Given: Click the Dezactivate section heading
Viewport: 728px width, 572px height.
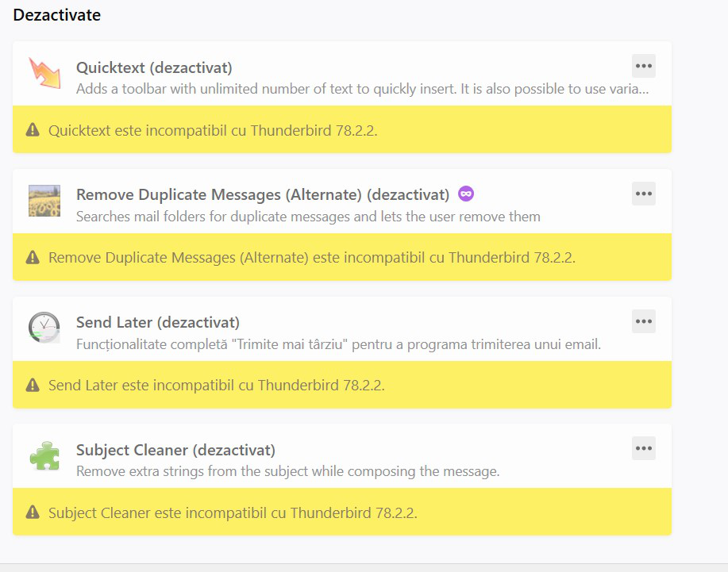Looking at the screenshot, I should tap(56, 14).
